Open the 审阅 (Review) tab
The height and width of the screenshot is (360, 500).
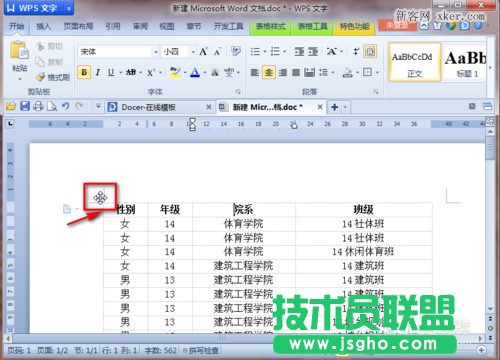tap(140, 26)
